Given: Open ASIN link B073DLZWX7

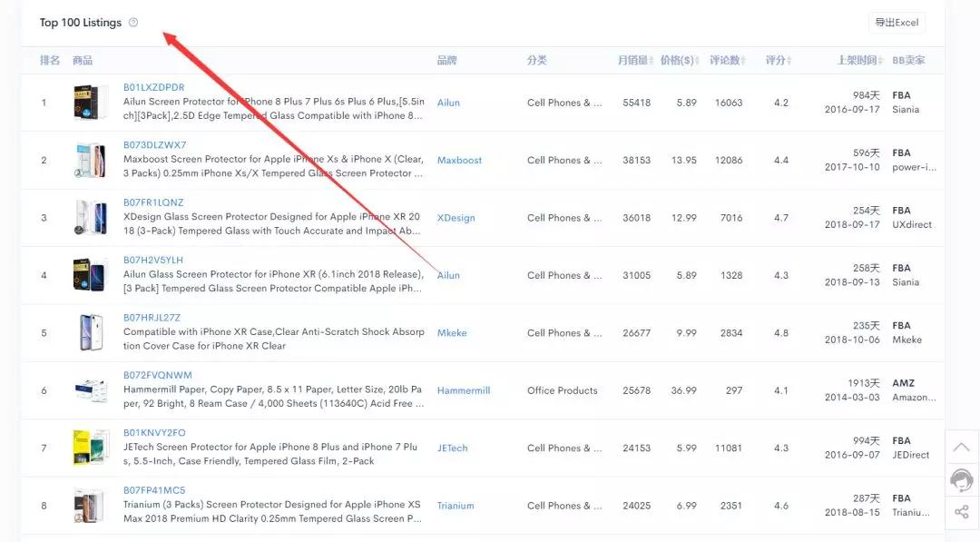Looking at the screenshot, I should point(154,145).
